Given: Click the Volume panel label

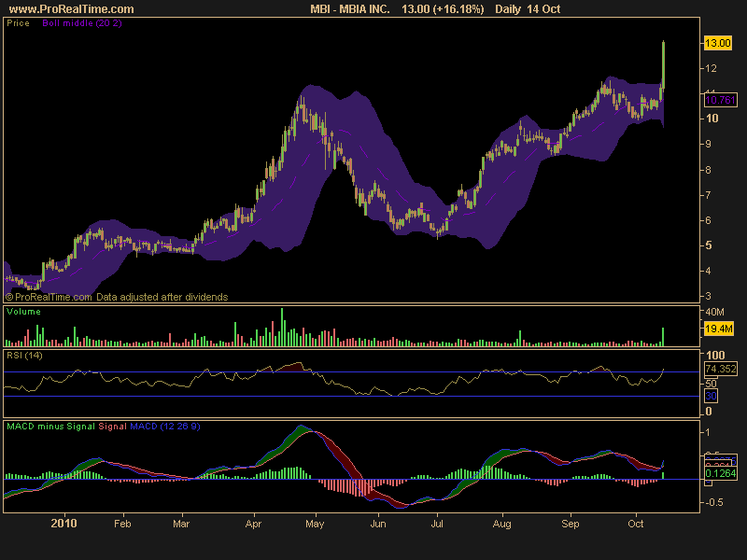Looking at the screenshot, I should 23,312.
